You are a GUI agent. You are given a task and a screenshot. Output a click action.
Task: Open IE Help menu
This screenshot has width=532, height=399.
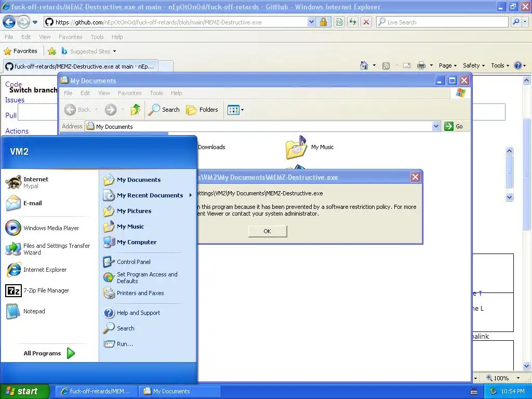coord(117,37)
